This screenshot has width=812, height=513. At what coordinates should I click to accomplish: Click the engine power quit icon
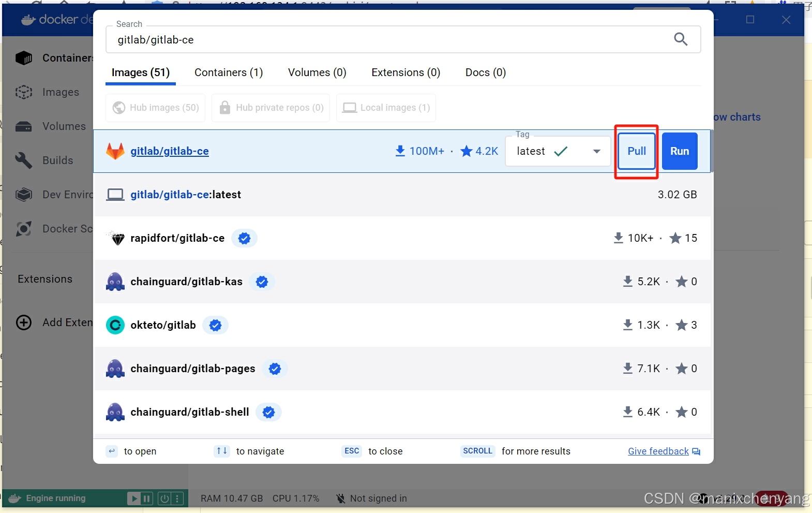coord(164,499)
